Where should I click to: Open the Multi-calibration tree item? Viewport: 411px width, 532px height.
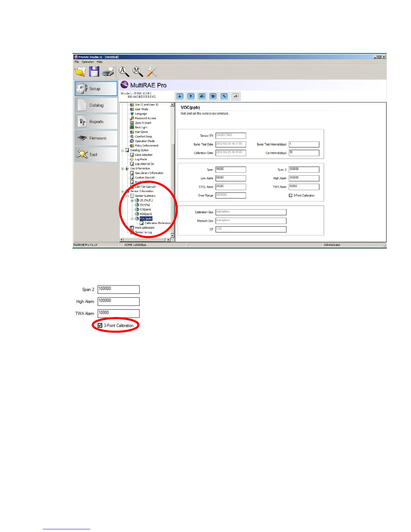(145, 228)
